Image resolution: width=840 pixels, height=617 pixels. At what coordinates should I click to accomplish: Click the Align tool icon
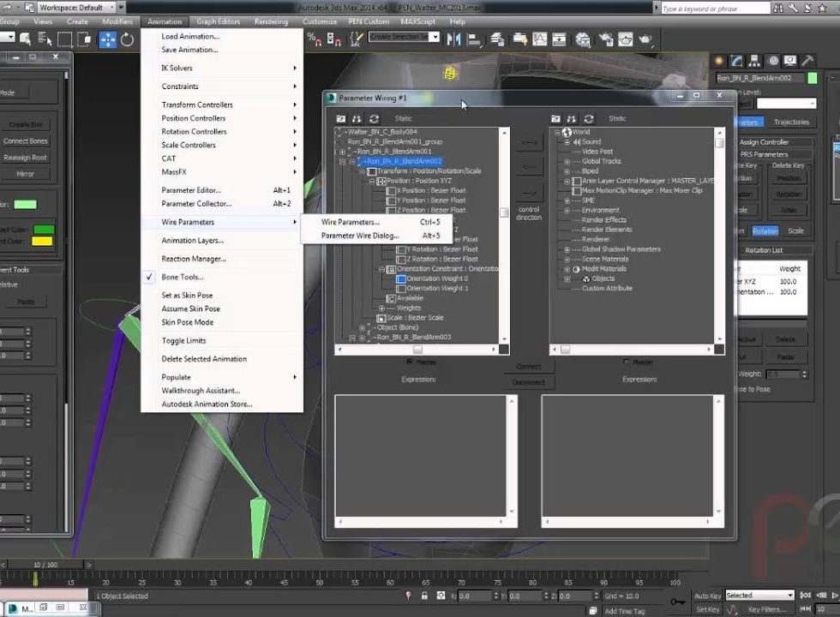click(474, 39)
